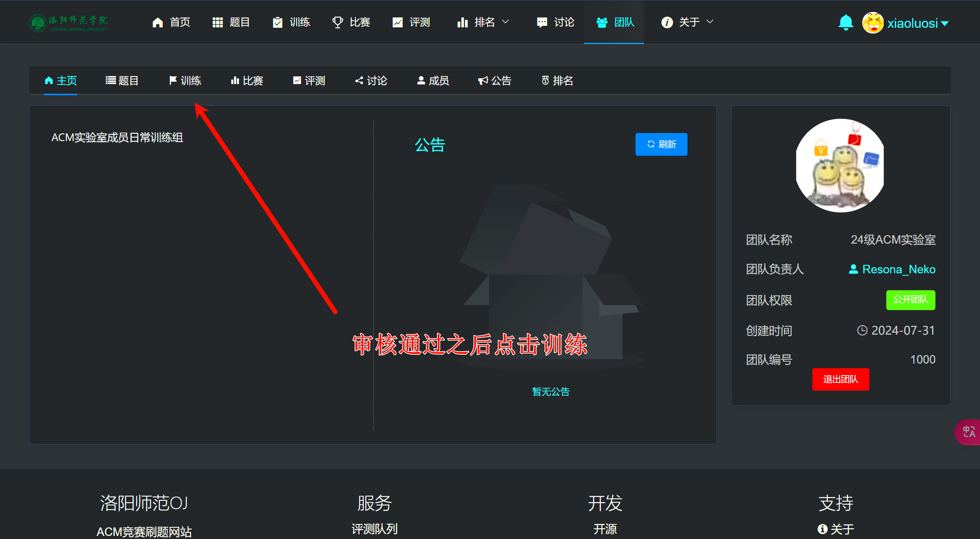Open 首页 home in top navigation
The height and width of the screenshot is (539, 980).
click(x=171, y=22)
